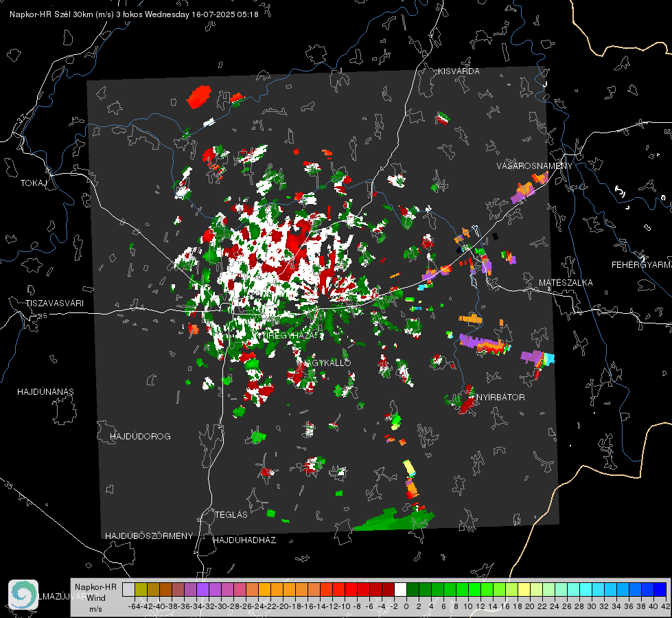
Task: Click the MÁTÉSZALKA city label
Action: tap(566, 283)
